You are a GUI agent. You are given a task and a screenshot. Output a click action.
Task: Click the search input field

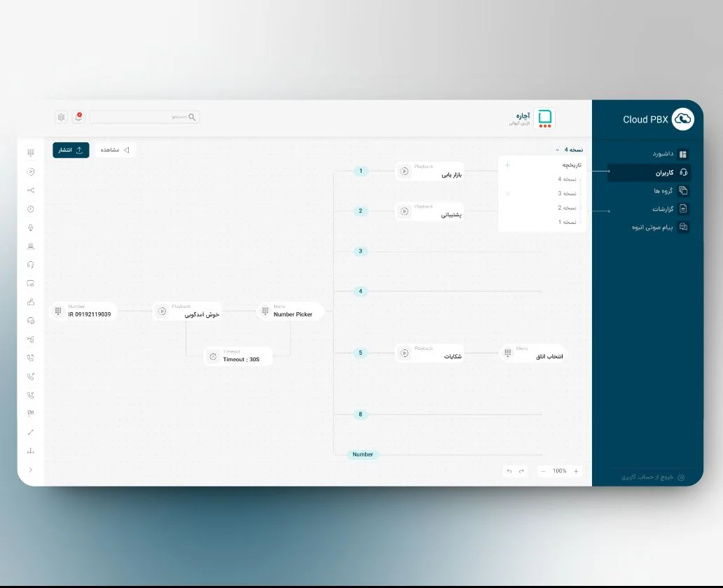coord(144,117)
